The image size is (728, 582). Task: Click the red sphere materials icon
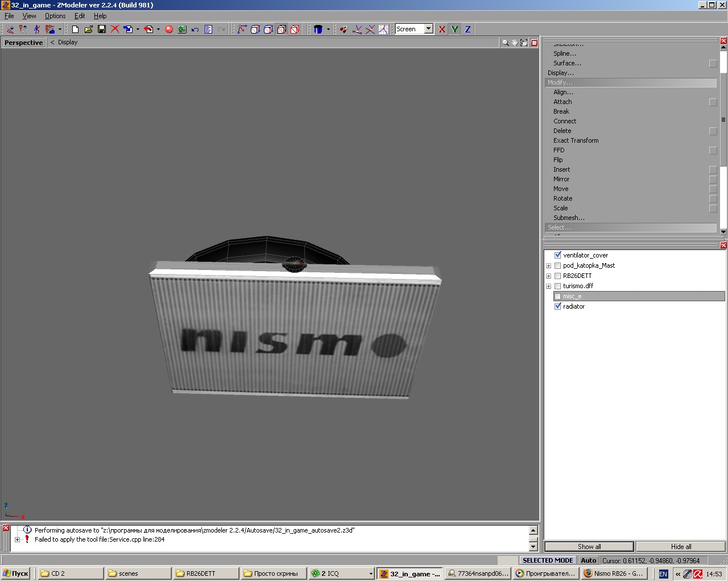point(169,29)
